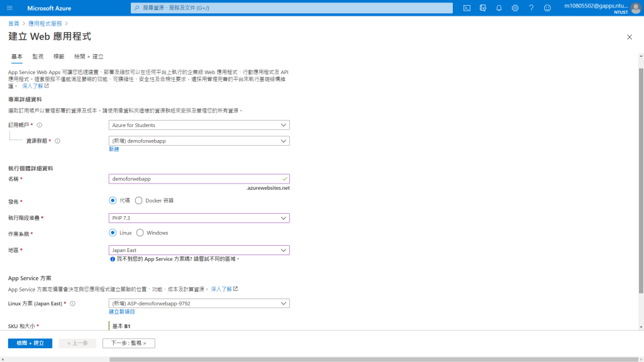
Task: Open portal settings gear
Action: coord(515,8)
